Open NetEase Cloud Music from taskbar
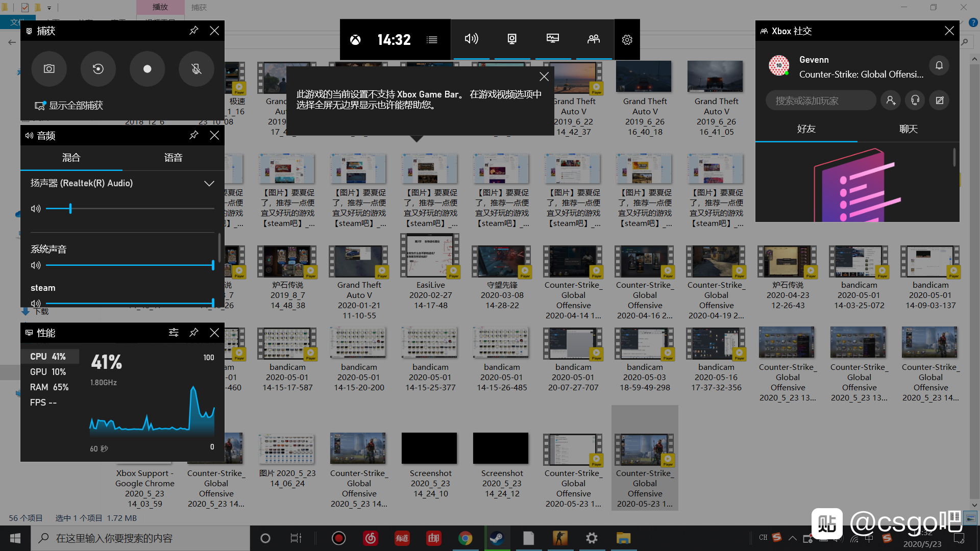This screenshot has height=551, width=980. tap(371, 538)
